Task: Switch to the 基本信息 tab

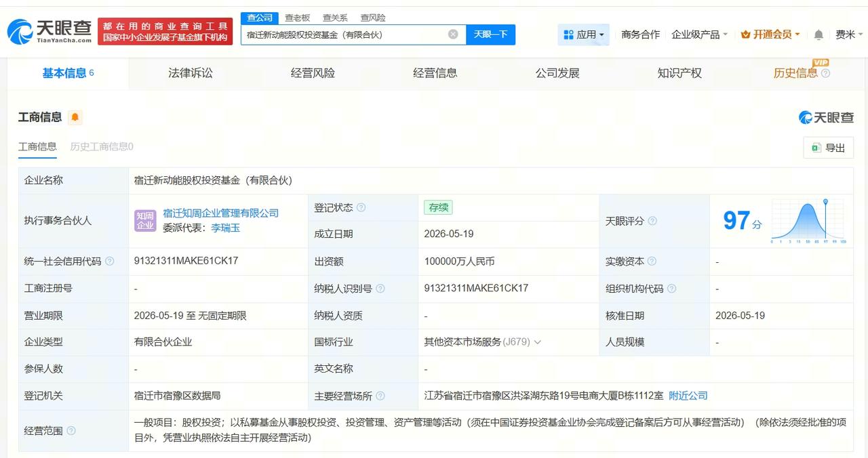Action: 68,73
